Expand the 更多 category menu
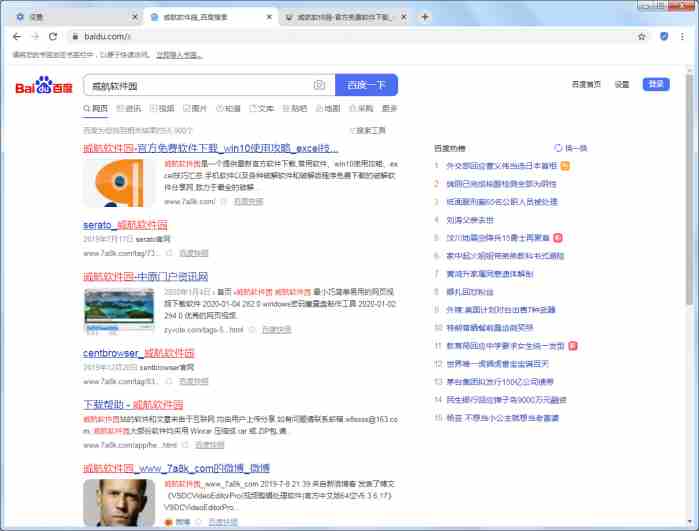 pos(389,108)
